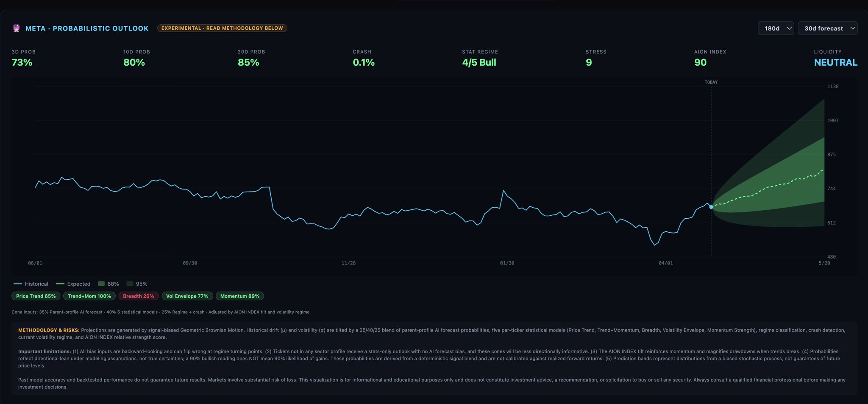
Task: Toggle the Historical line legend item
Action: point(31,284)
